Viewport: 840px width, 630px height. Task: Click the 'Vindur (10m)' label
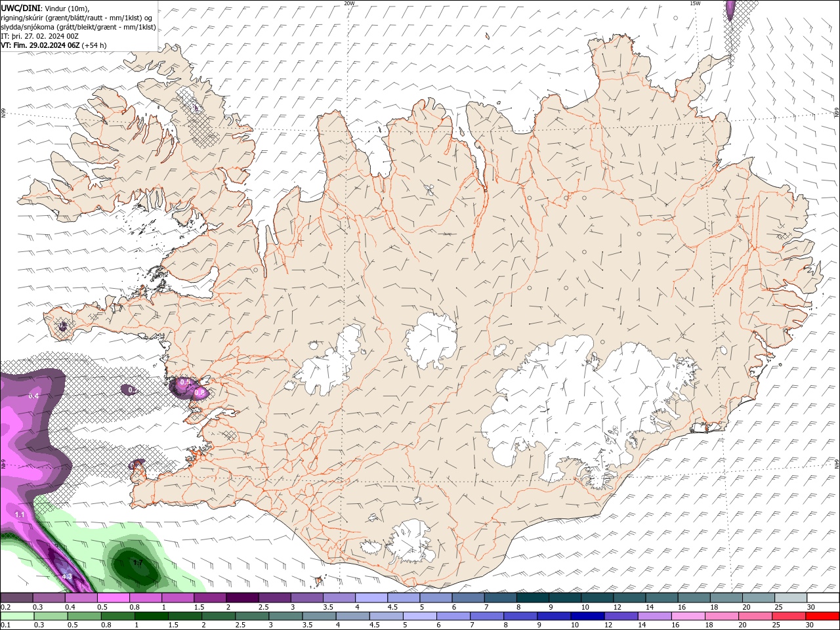point(67,8)
